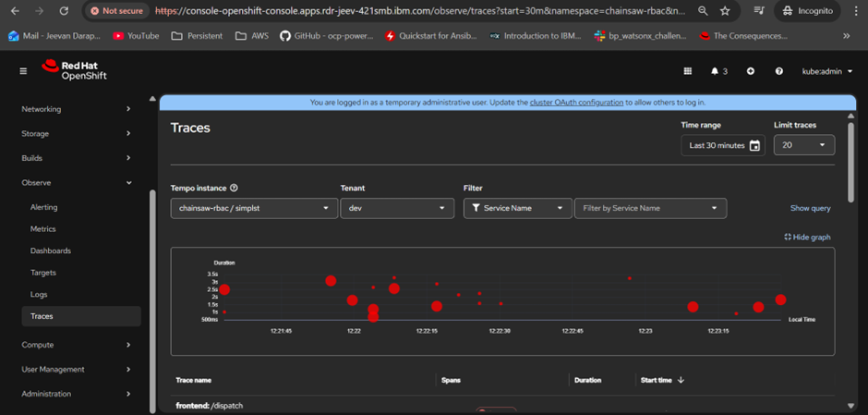Open the Service Name filter type dropdown

tap(516, 208)
